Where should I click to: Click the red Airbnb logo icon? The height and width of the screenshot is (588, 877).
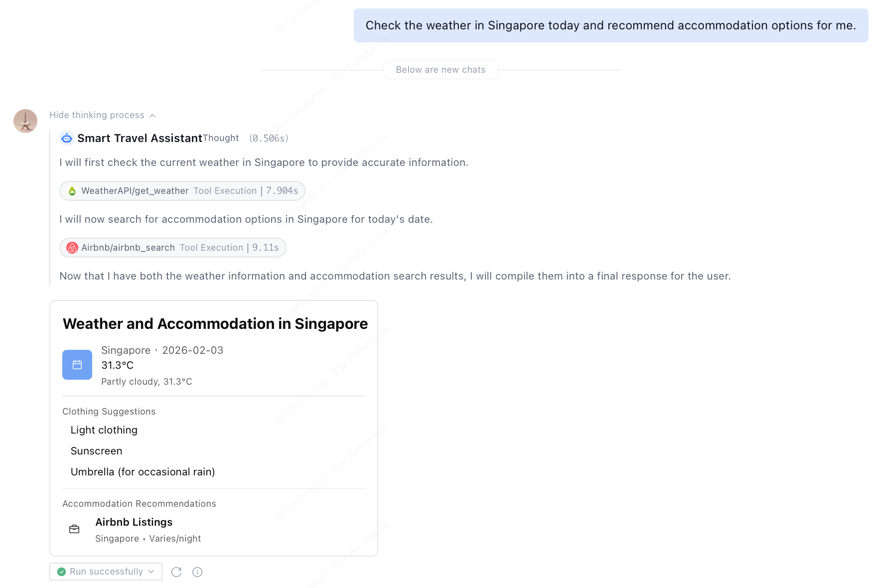pos(72,248)
